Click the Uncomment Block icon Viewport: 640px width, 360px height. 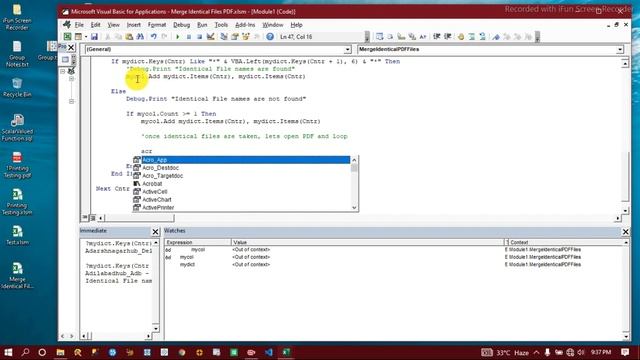[482, 37]
